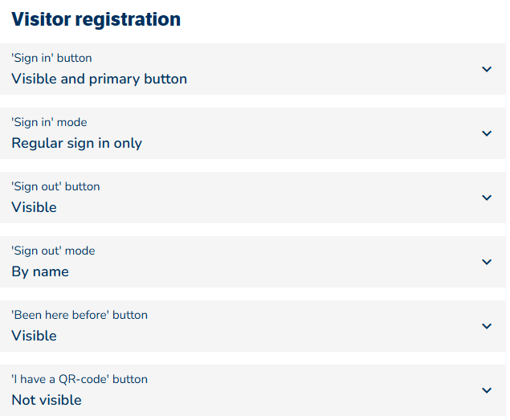Viewport: 510px width, 420px height.
Task: Click the 'Visitor registration' heading
Action: [x=96, y=19]
